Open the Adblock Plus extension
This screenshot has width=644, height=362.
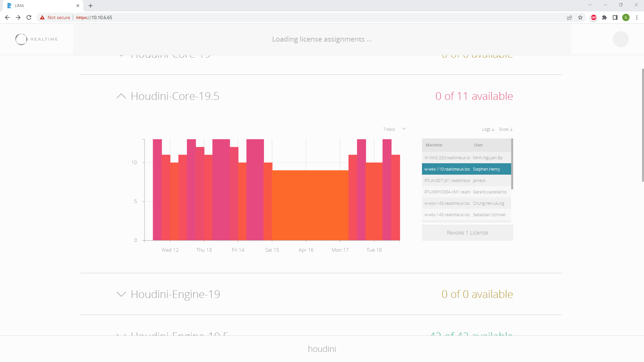594,17
